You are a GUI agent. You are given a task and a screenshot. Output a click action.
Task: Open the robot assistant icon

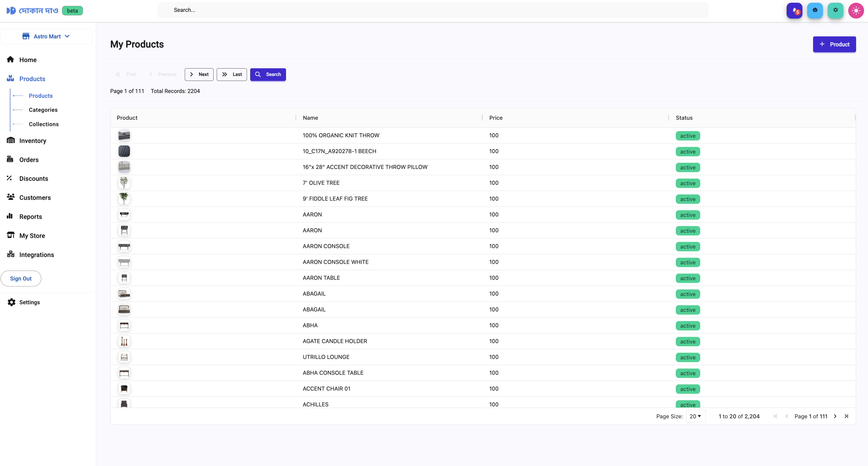click(x=815, y=10)
